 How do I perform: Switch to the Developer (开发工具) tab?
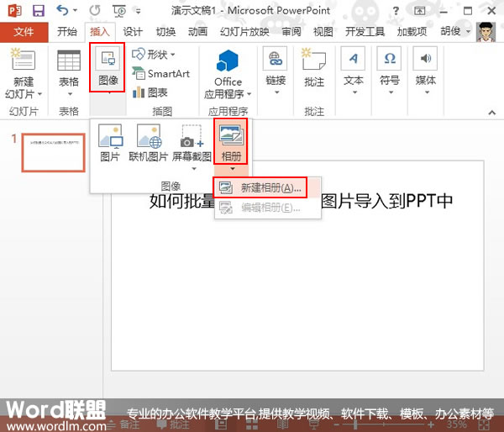pyautogui.click(x=365, y=32)
